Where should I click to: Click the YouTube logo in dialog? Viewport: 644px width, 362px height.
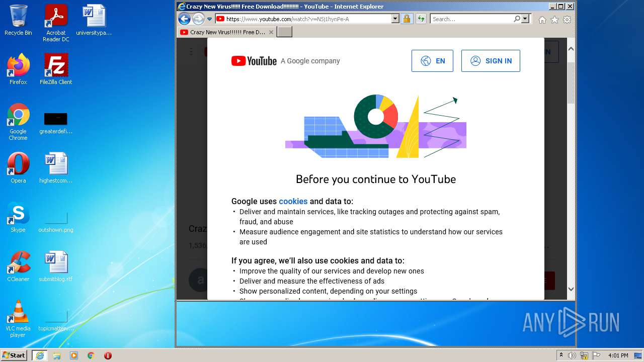pyautogui.click(x=254, y=61)
